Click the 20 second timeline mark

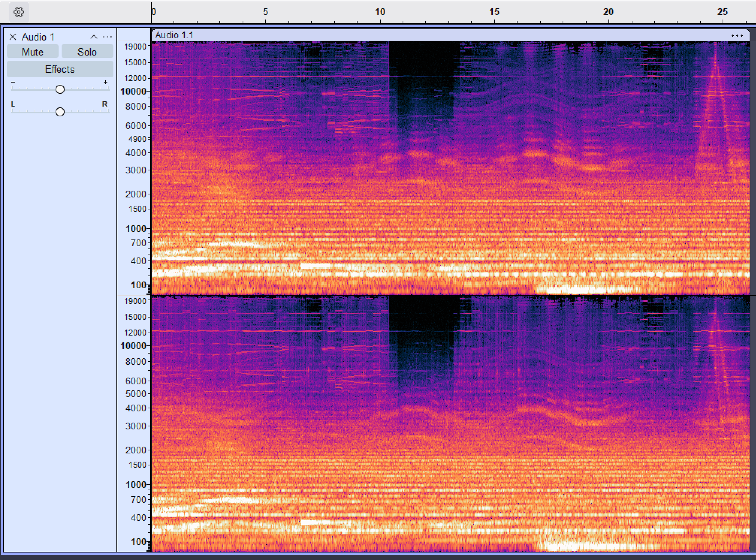pyautogui.click(x=608, y=12)
